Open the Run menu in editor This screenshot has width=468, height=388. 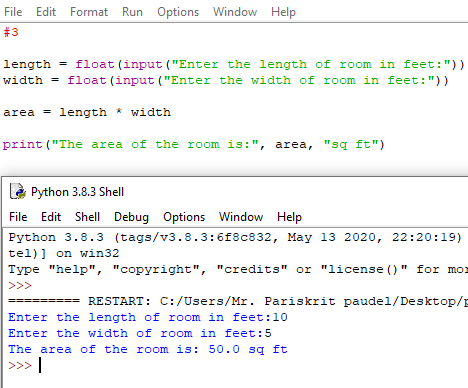(x=132, y=12)
